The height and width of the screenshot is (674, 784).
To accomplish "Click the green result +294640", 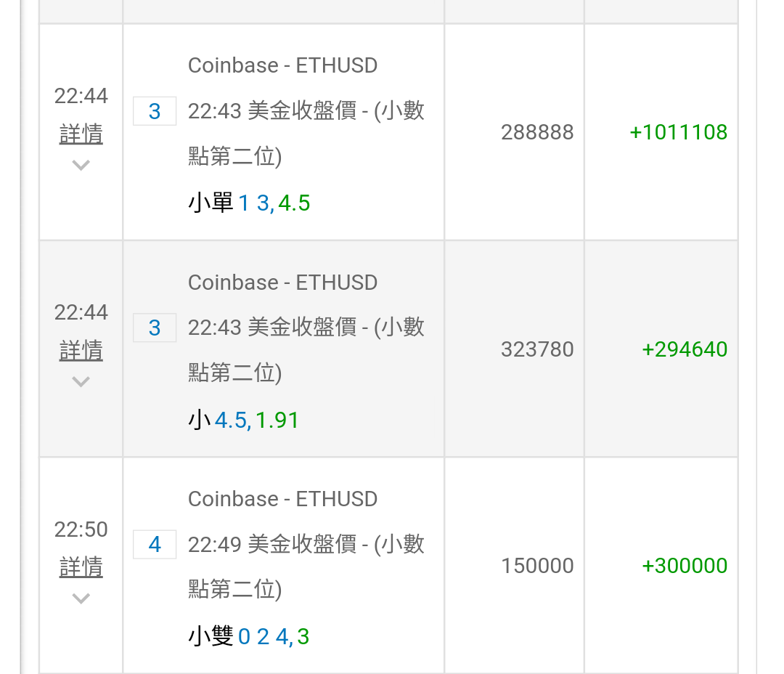I will point(685,349).
